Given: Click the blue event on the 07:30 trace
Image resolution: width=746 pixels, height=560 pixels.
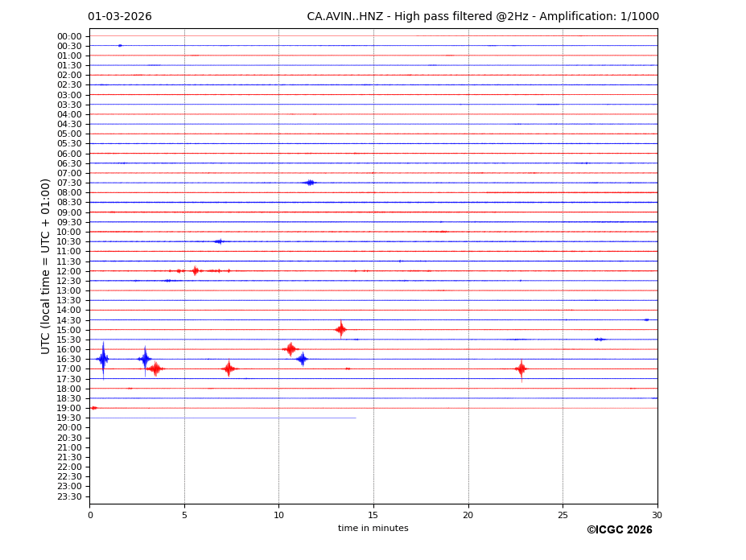Looking at the screenshot, I should pyautogui.click(x=310, y=183).
